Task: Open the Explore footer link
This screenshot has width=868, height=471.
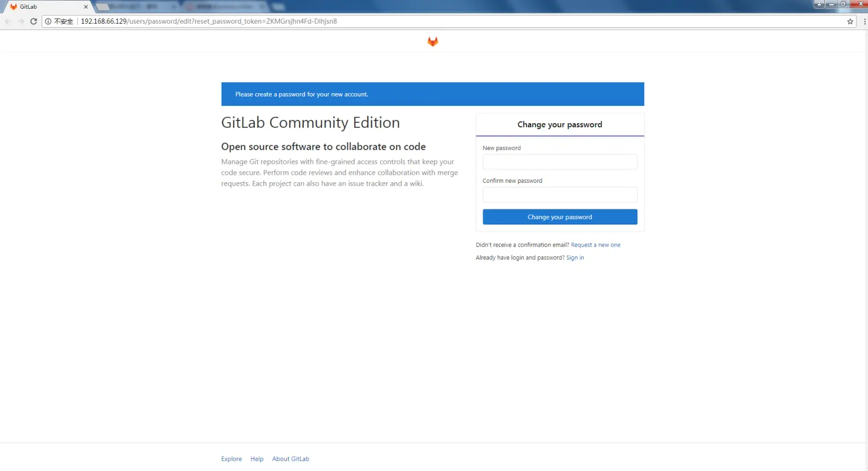Action: pos(231,459)
